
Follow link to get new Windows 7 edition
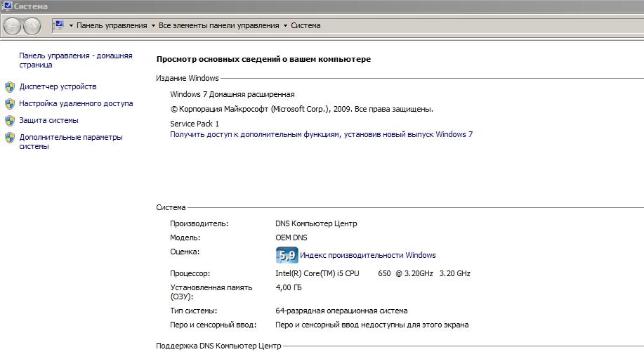(x=321, y=134)
